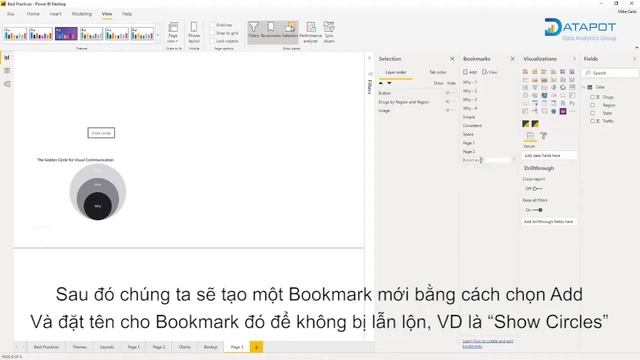Go to the Charts report page tab

(184, 347)
